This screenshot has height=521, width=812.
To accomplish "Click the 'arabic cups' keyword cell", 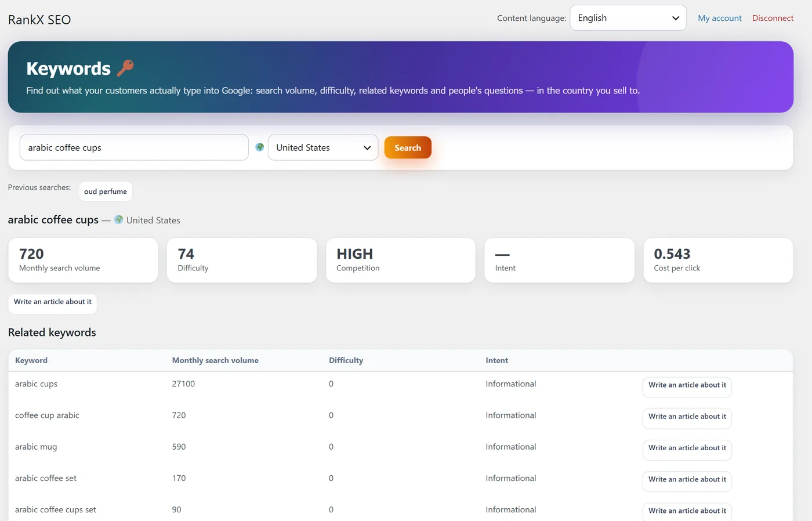I will click(x=36, y=384).
